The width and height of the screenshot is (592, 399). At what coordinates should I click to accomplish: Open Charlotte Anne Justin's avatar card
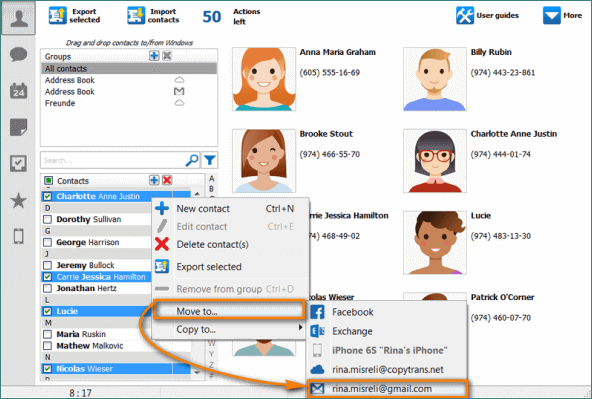pyautogui.click(x=435, y=161)
